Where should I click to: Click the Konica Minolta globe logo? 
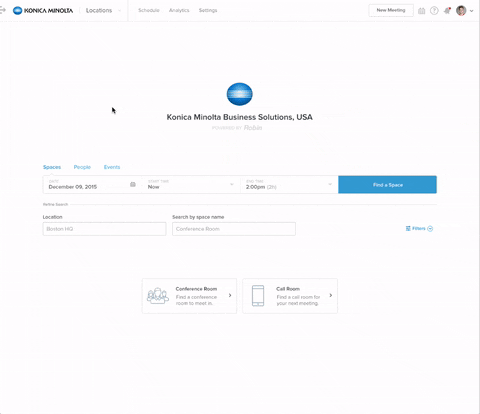pyautogui.click(x=239, y=94)
